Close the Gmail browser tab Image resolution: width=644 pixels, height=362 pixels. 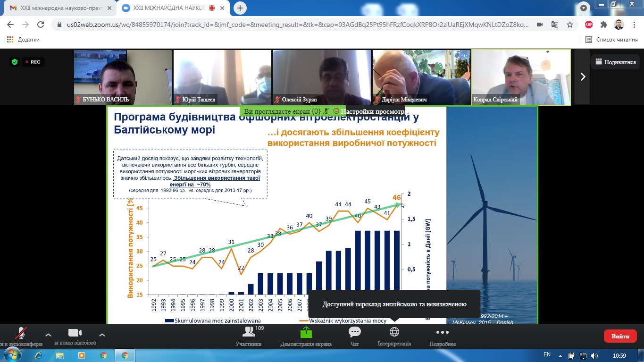[x=109, y=8]
